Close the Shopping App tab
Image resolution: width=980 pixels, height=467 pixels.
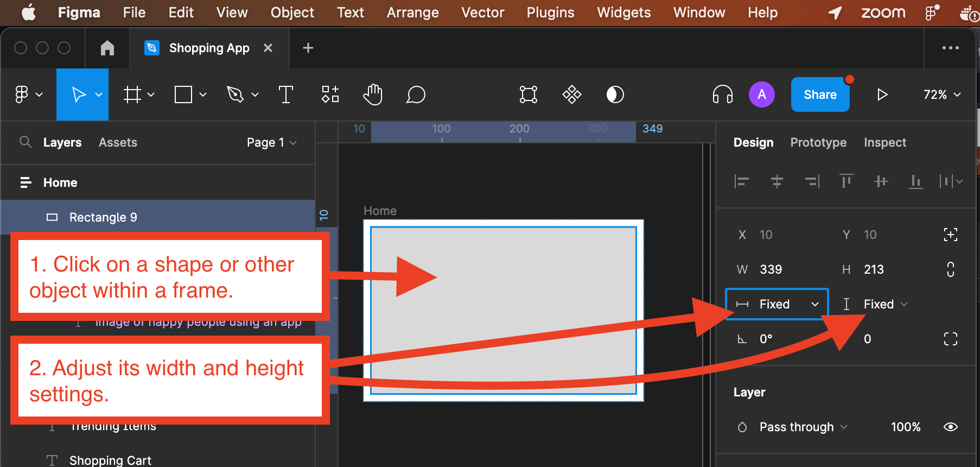(x=268, y=48)
